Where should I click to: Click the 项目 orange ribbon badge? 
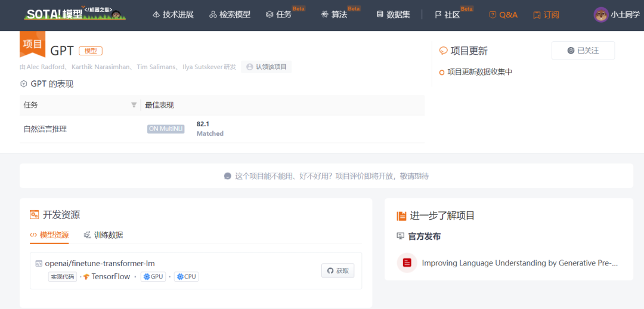pos(32,45)
